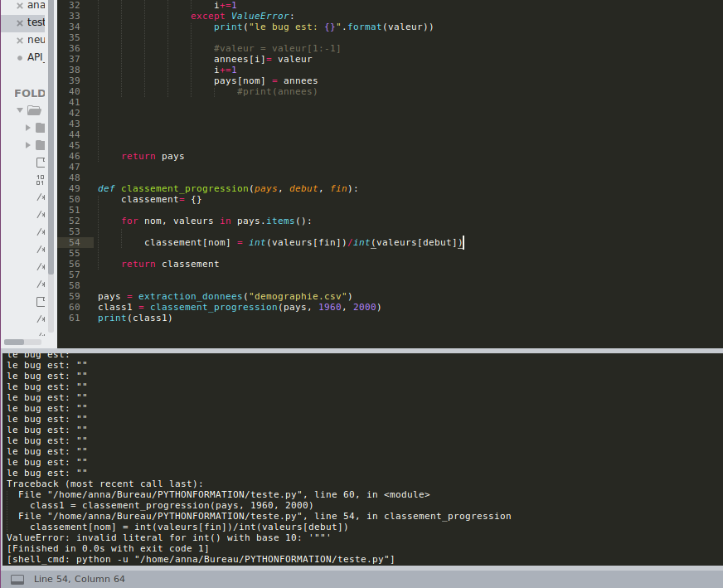The height and width of the screenshot is (588, 723).
Task: Click the "ValueError: invalid literal for int()" message
Action: click(x=169, y=537)
